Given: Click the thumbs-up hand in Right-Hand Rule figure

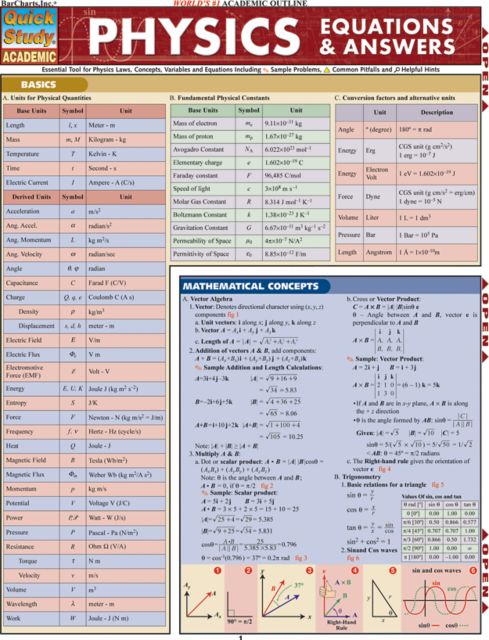Looking at the screenshot, I should [327, 591].
